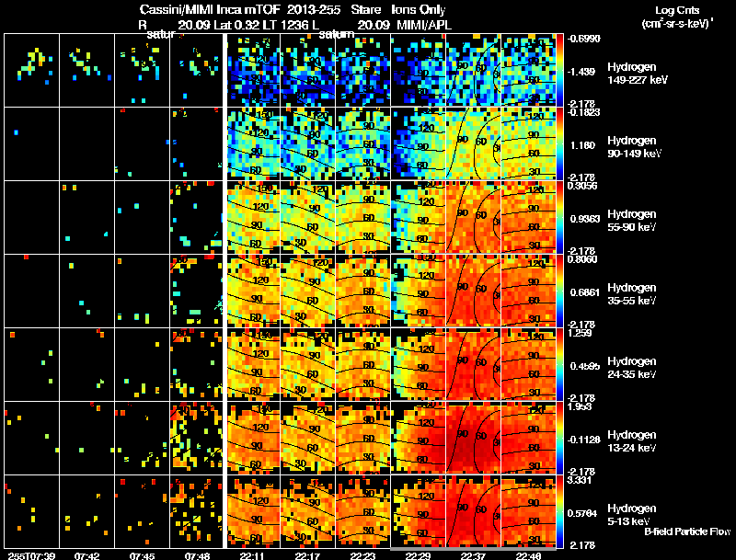Image resolution: width=736 pixels, height=560 pixels.
Task: Select the 13-24 keV panel at 22:29
Action: click(x=418, y=438)
